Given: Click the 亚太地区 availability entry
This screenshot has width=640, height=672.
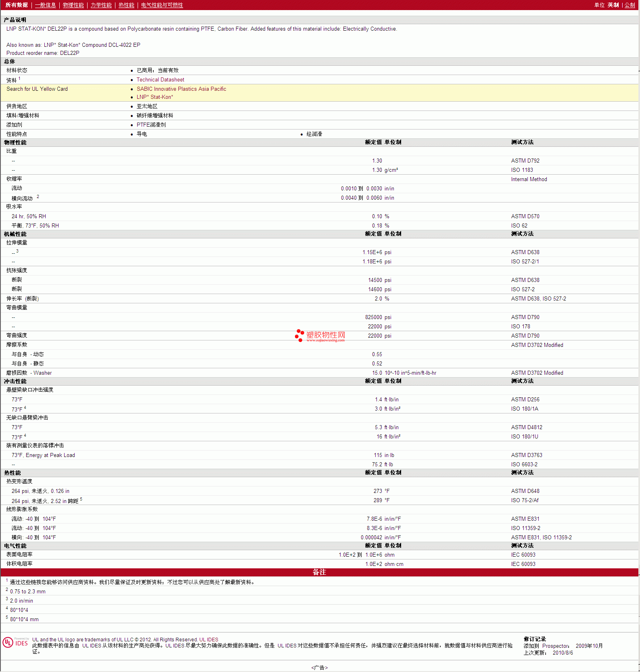Looking at the screenshot, I should [x=147, y=106].
